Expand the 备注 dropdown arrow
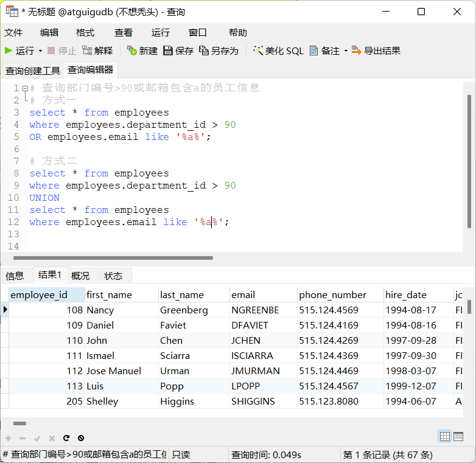The image size is (476, 463). 346,50
